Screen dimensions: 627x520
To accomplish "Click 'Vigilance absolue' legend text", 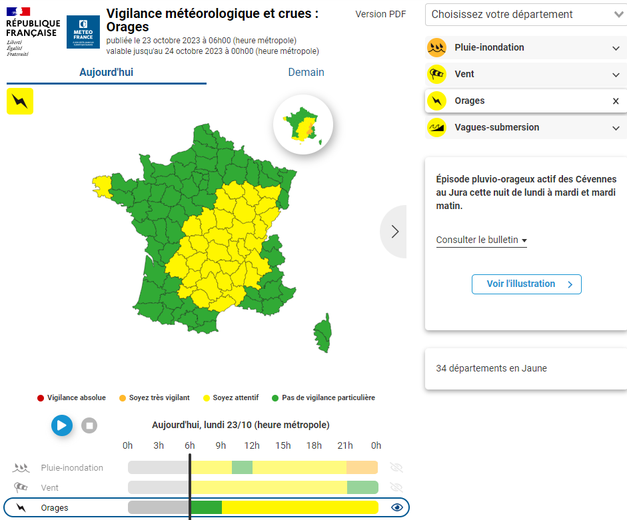I will [76, 398].
